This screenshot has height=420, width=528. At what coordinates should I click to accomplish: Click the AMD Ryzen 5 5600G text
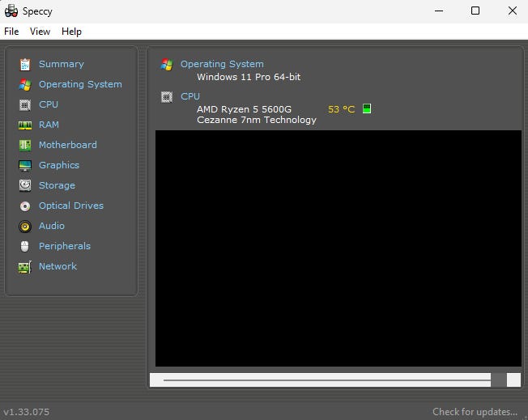pos(244,109)
